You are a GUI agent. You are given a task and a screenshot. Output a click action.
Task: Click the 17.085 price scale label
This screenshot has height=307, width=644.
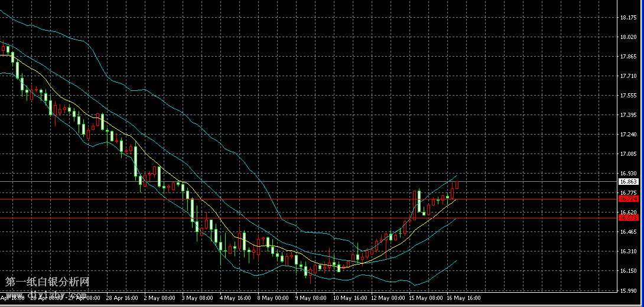(x=627, y=154)
